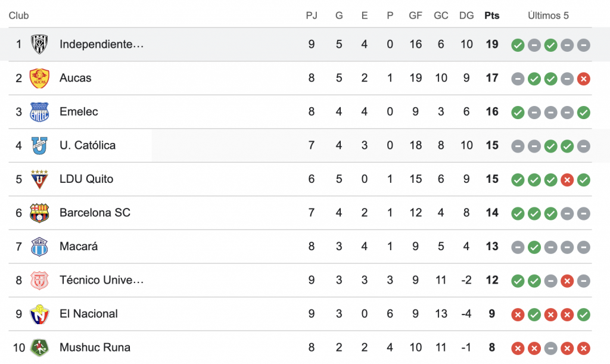Click the Mushuc Runa crest icon
This screenshot has width=610, height=364.
(39, 347)
